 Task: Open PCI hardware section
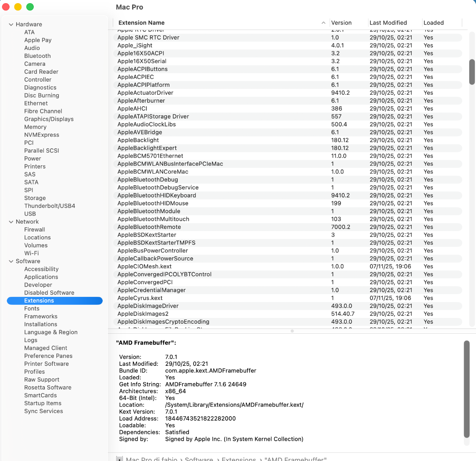(29, 143)
